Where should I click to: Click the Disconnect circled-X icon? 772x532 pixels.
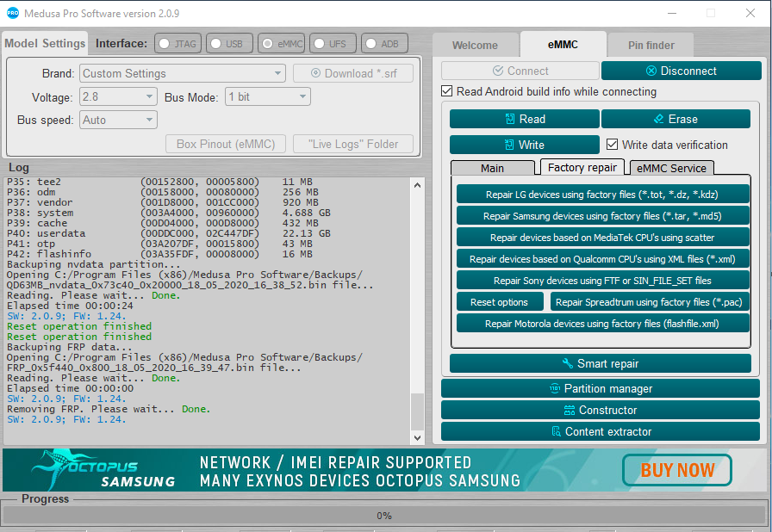click(651, 71)
